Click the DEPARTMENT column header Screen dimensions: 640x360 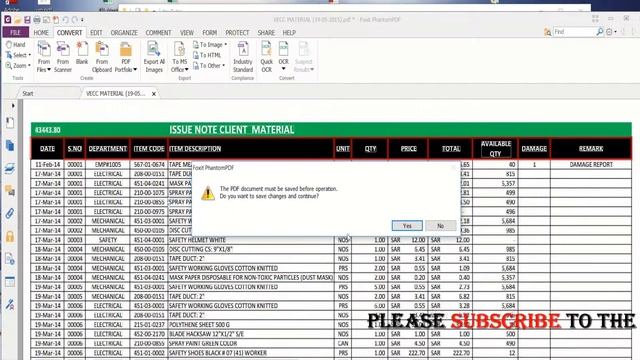[x=108, y=149]
